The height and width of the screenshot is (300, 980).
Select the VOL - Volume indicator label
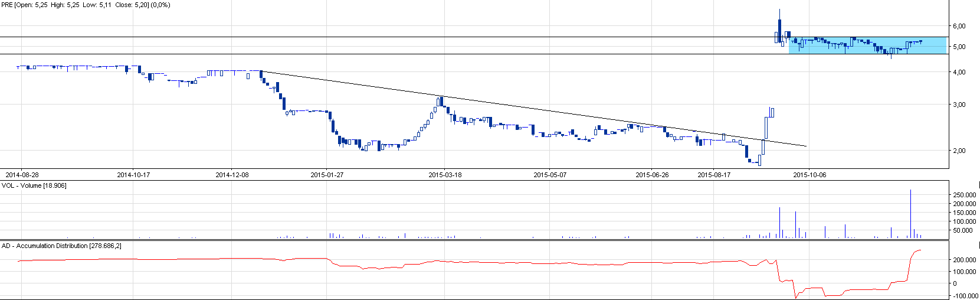(34, 185)
